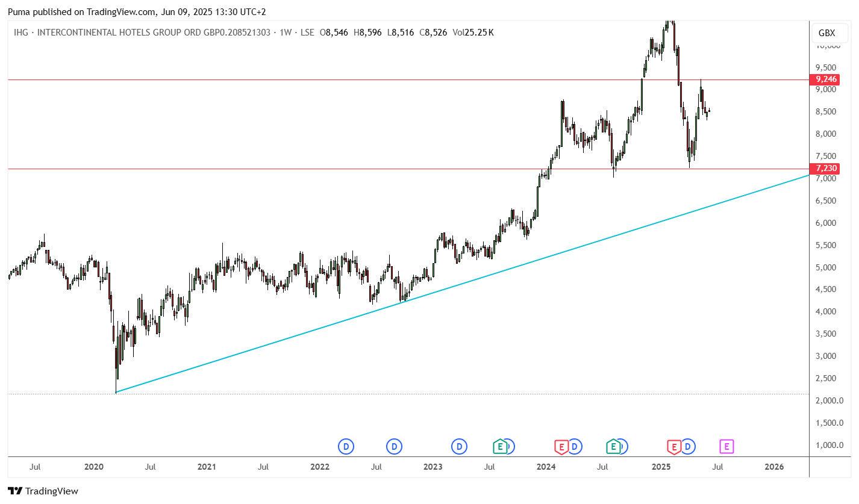Click the open value O8,546

[x=334, y=33]
